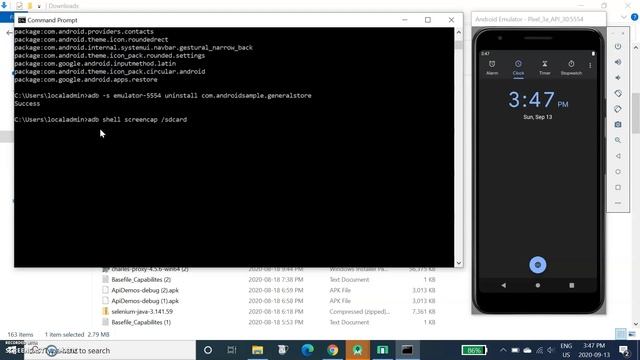Tap the phone's Recents navigation button
640x360 pixels.
pyautogui.click(x=571, y=285)
